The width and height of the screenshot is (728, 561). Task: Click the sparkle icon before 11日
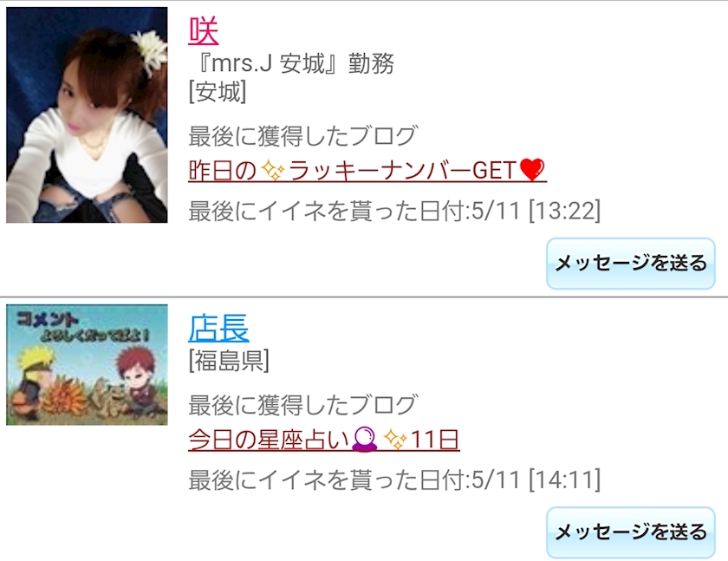click(395, 440)
